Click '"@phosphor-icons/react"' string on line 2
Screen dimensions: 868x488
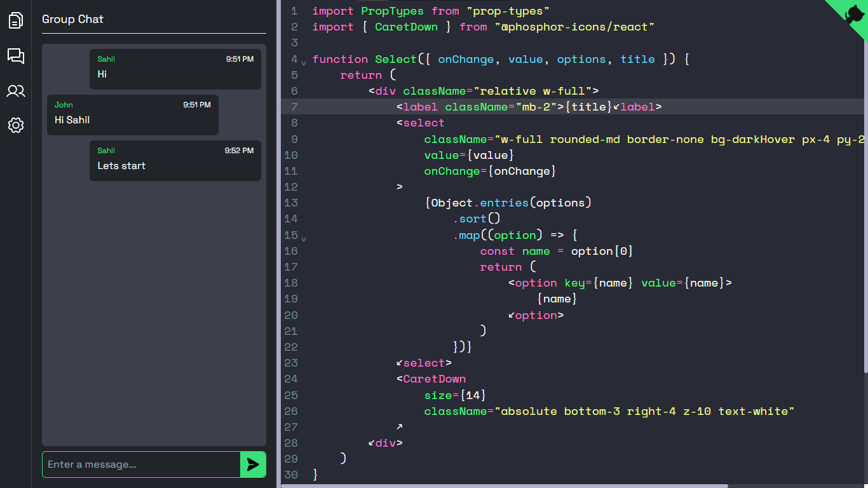coord(574,27)
